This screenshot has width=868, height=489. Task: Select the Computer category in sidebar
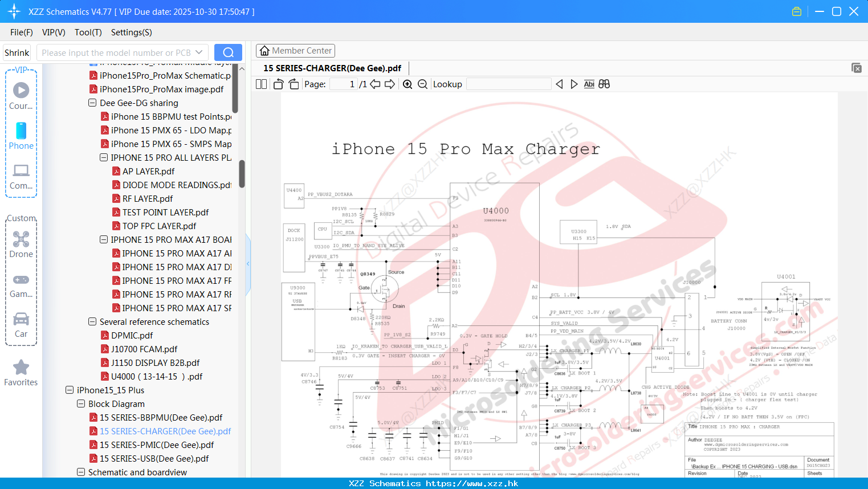tap(21, 177)
